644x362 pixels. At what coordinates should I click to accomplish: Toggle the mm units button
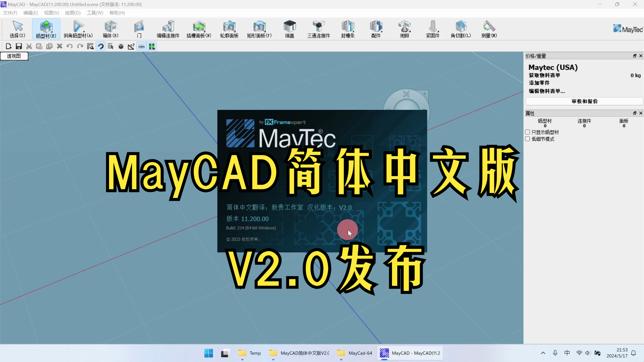(x=141, y=46)
